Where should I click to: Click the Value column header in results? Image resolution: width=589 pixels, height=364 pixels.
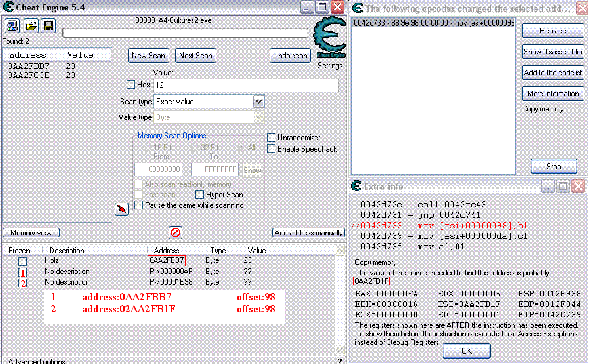85,55
